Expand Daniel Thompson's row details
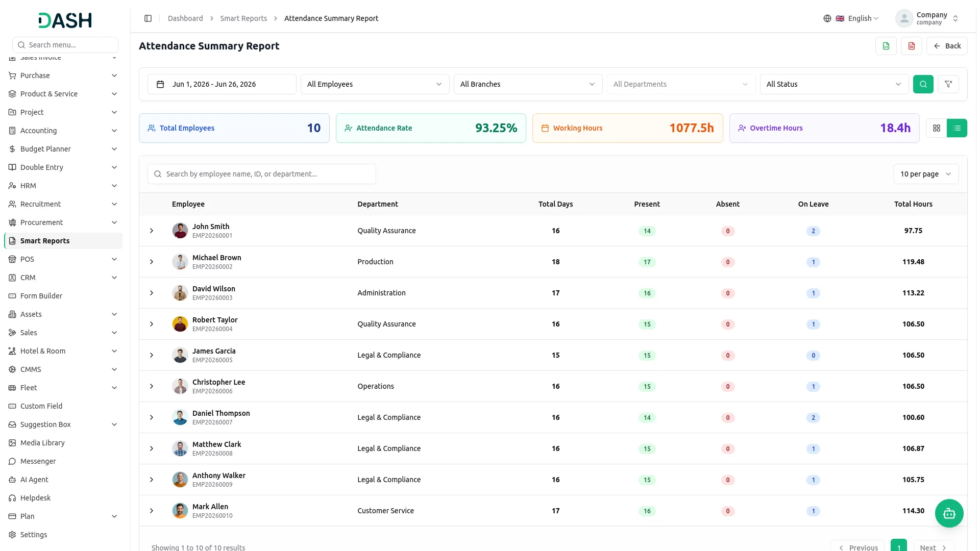The height and width of the screenshot is (551, 980). click(152, 417)
